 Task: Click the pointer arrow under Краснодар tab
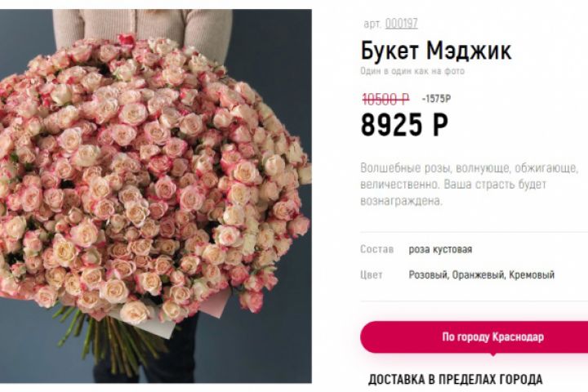pyautogui.click(x=492, y=354)
